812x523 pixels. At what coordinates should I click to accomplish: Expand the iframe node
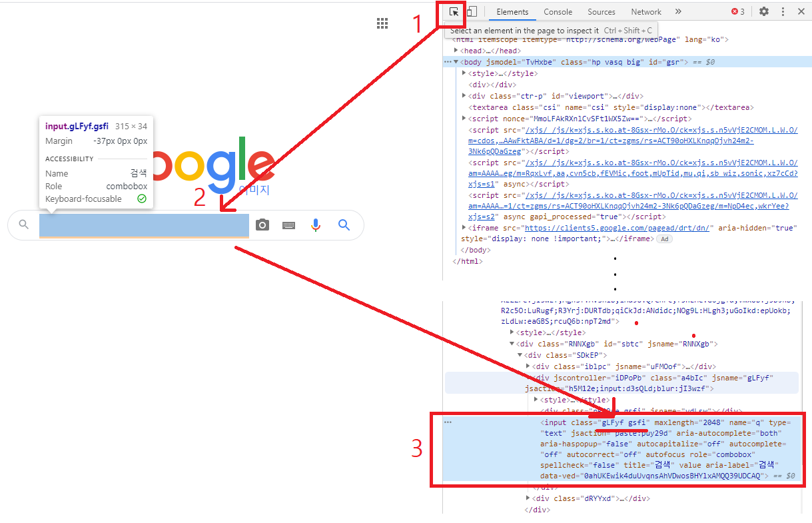tap(464, 228)
